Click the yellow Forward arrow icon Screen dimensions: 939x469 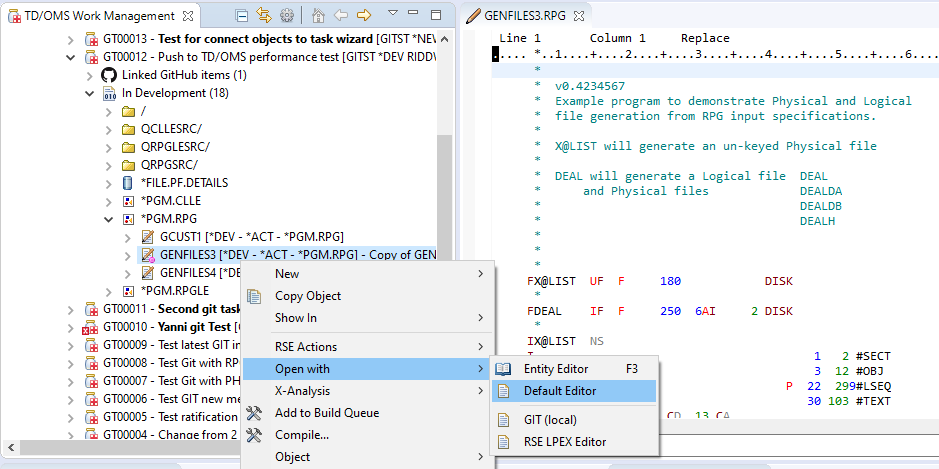click(x=364, y=16)
